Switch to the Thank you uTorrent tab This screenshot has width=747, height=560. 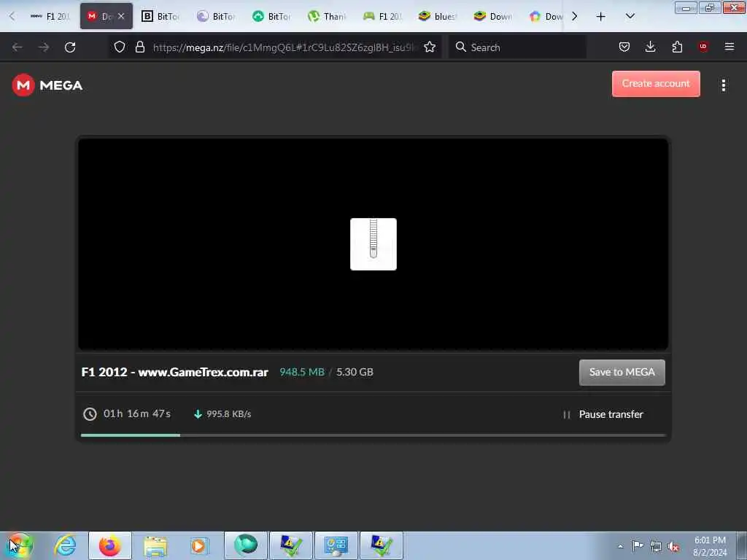pos(328,16)
